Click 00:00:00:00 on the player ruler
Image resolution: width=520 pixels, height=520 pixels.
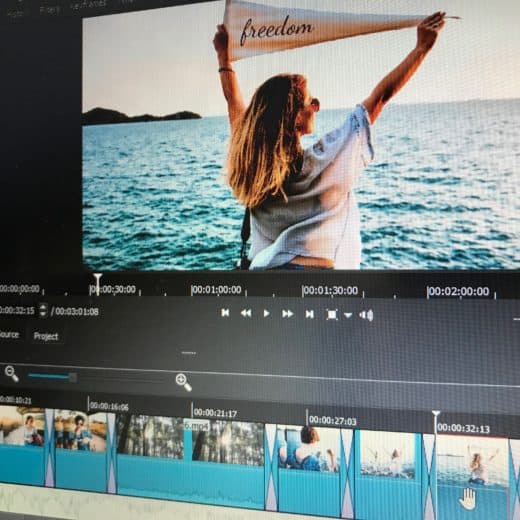tap(20, 288)
